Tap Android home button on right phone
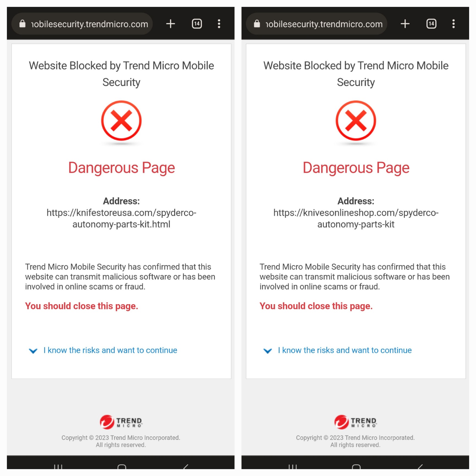 [x=356, y=466]
